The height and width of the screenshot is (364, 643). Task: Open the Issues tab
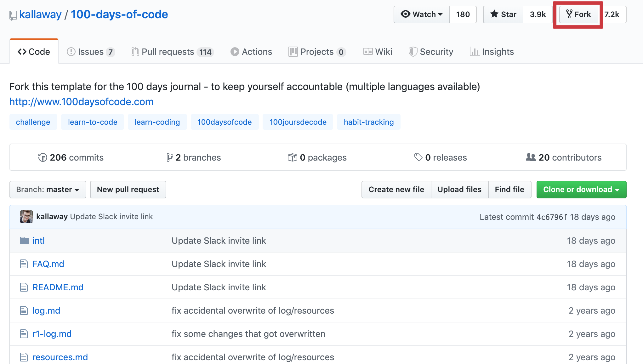91,52
